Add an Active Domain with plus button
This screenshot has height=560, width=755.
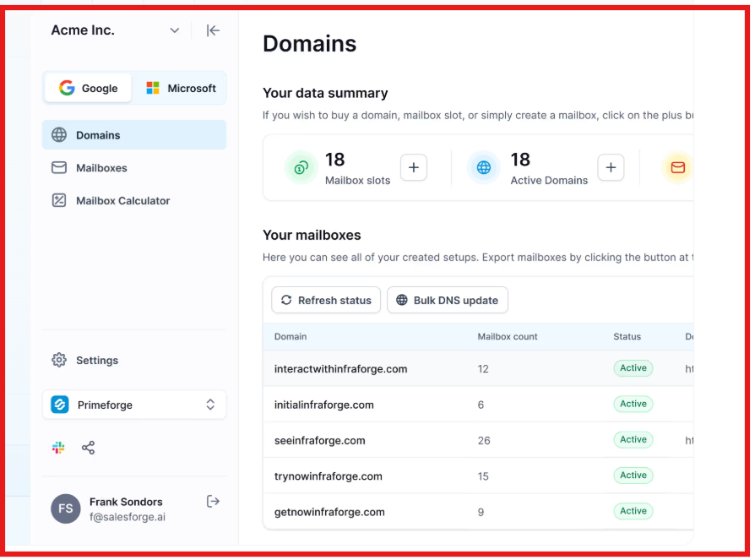click(611, 167)
